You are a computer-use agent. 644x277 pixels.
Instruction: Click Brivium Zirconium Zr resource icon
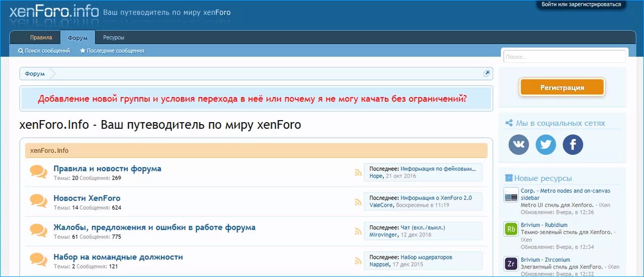click(511, 264)
